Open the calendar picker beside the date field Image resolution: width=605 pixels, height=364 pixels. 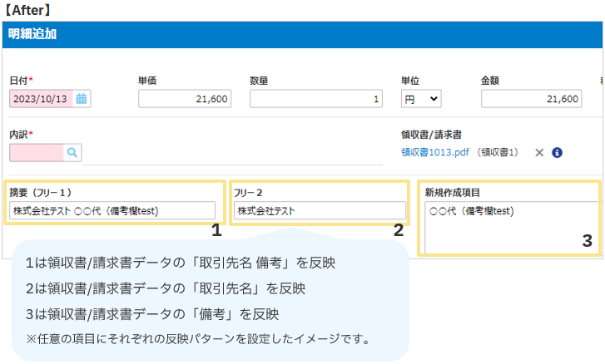pos(82,99)
